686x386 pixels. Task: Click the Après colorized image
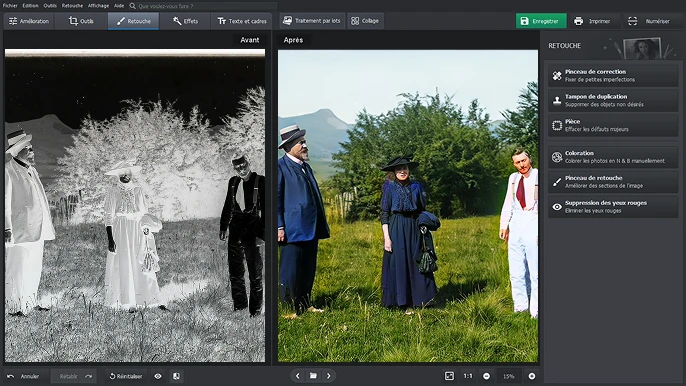coord(408,206)
